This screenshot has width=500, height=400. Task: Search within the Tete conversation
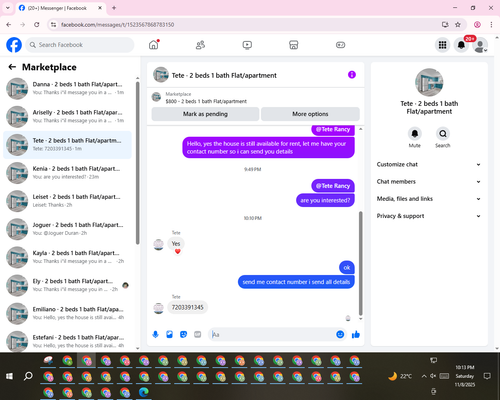click(443, 134)
